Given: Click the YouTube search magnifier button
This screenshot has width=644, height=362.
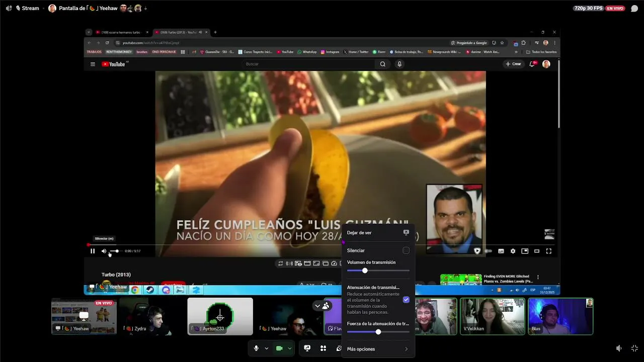Looking at the screenshot, I should [x=383, y=64].
